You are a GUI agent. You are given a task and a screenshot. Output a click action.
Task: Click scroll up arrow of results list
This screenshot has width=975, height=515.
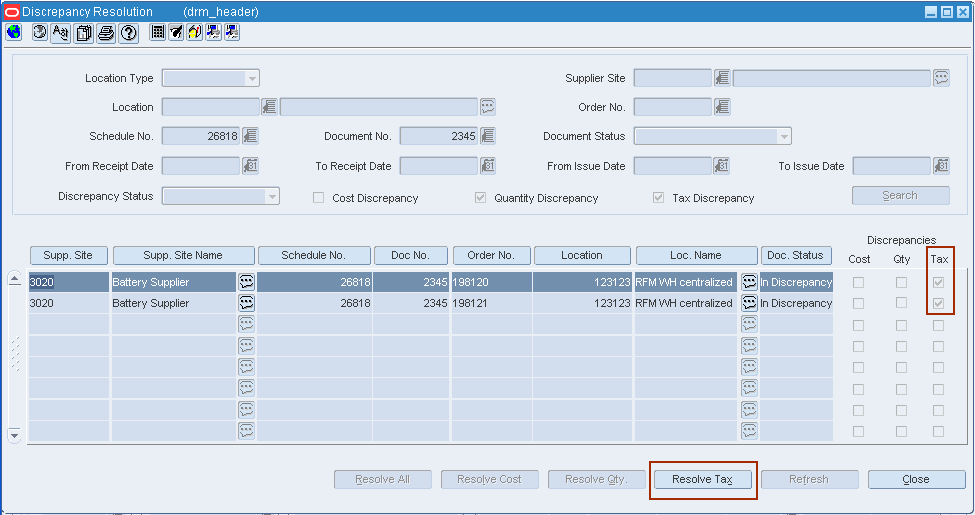pyautogui.click(x=14, y=279)
